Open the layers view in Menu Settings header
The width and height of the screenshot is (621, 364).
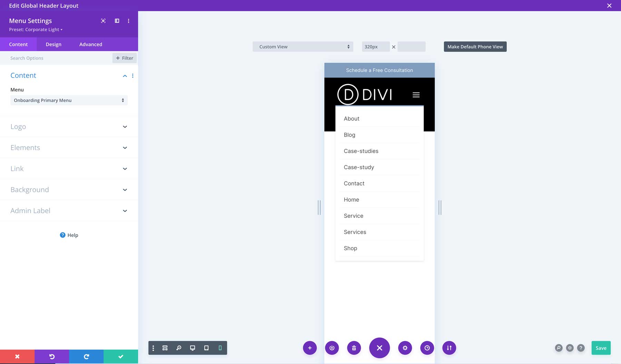pyautogui.click(x=117, y=21)
